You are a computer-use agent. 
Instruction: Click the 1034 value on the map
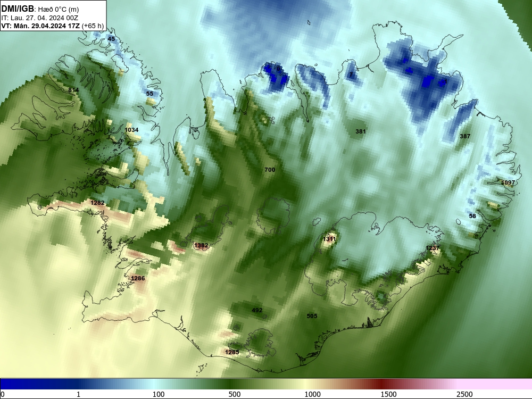click(x=131, y=130)
